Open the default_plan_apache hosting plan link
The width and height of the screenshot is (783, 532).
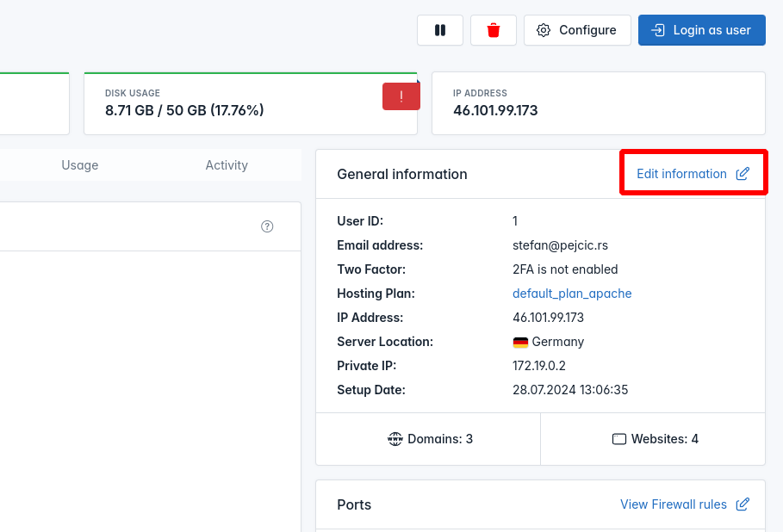(x=572, y=294)
